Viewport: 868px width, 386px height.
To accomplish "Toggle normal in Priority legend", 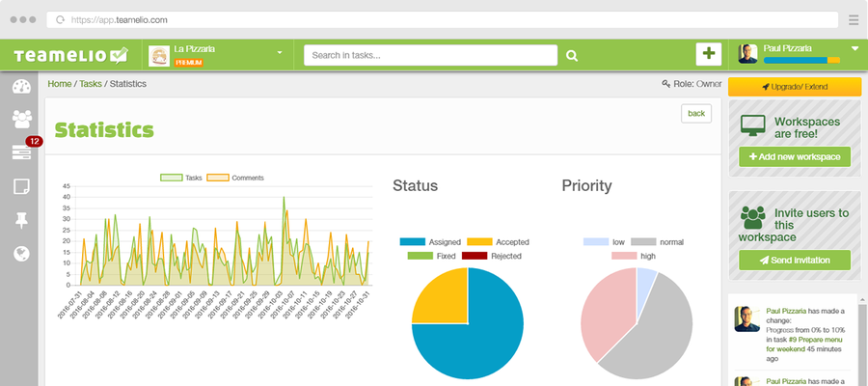I will (657, 242).
